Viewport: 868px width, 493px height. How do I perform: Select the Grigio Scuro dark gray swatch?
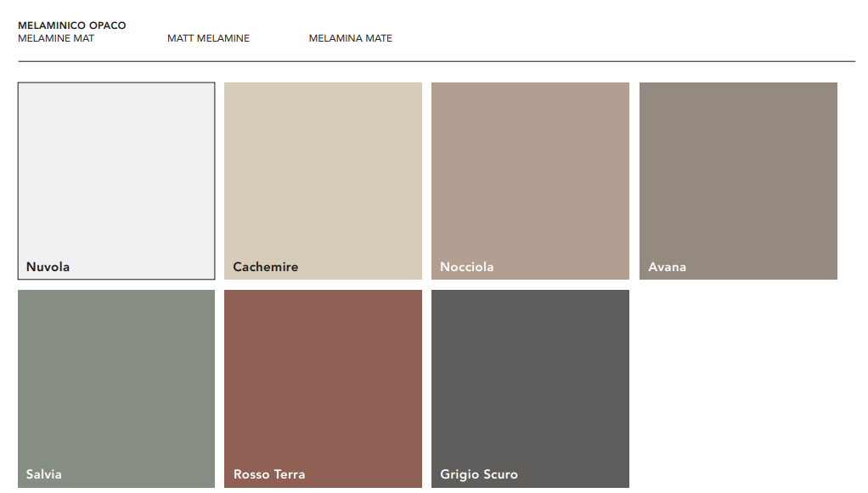[530, 378]
